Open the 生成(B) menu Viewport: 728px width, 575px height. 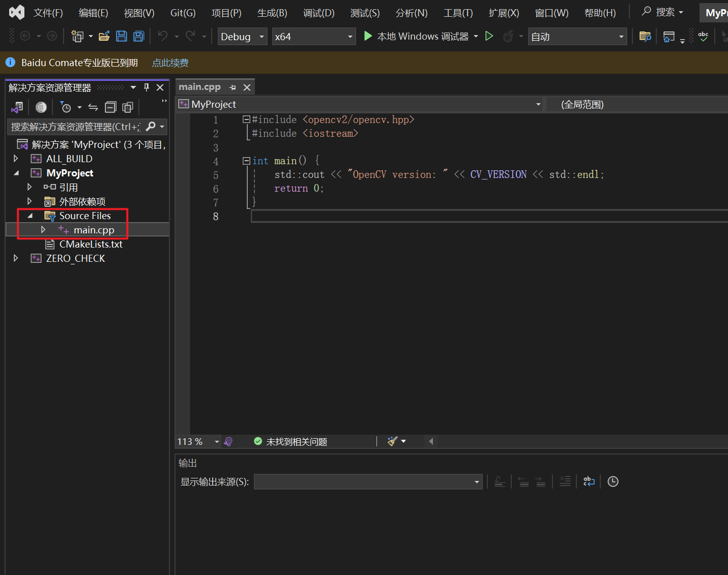pos(272,13)
